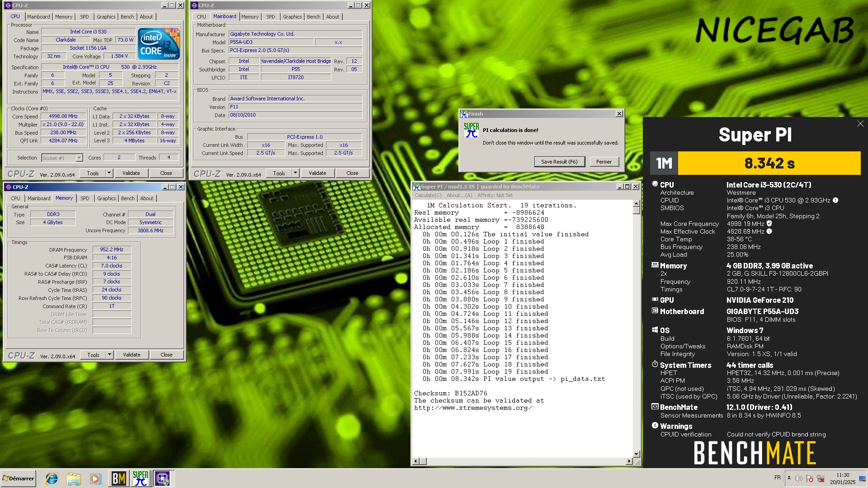The height and width of the screenshot is (488, 868).
Task: Click the volume speaker tray icon
Action: coord(799,479)
